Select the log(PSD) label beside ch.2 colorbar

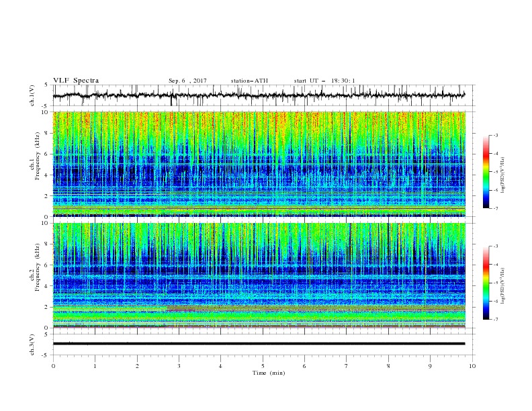(503, 286)
